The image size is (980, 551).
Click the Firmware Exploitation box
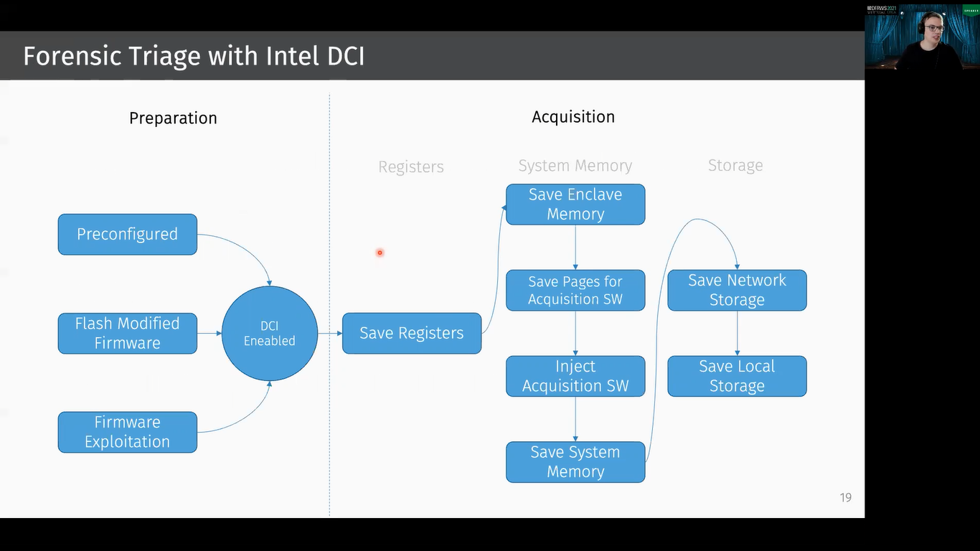coord(127,432)
